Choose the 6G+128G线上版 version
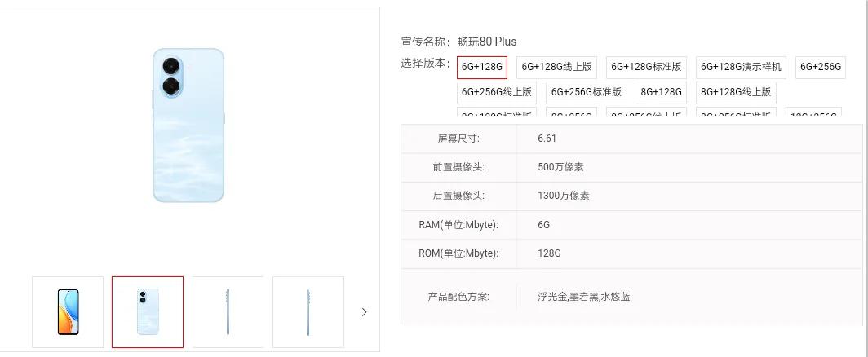The height and width of the screenshot is (357, 868). [557, 67]
